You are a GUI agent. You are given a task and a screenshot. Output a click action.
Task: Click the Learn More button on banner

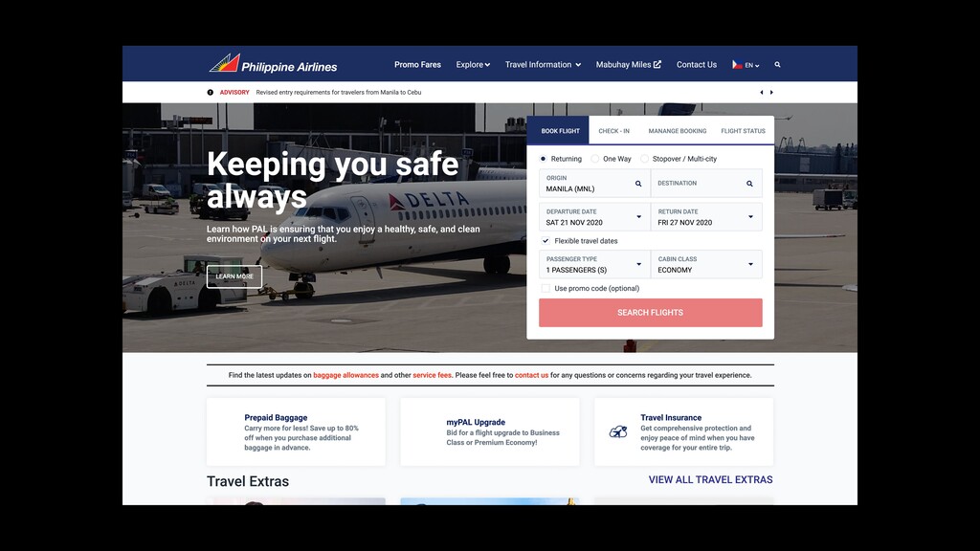point(234,276)
